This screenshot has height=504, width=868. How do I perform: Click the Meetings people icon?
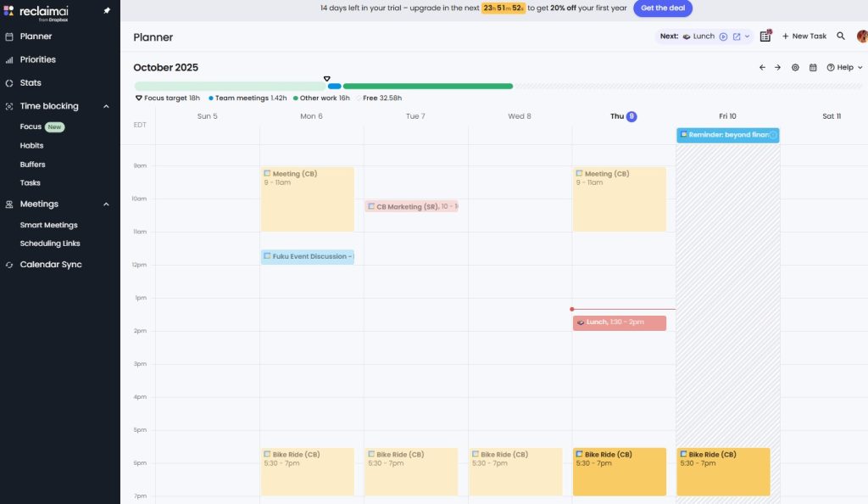coord(9,205)
